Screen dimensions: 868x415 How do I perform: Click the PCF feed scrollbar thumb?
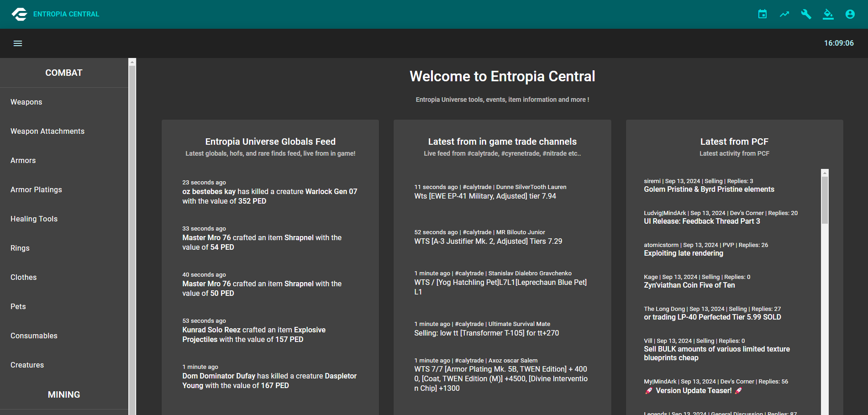pyautogui.click(x=825, y=200)
